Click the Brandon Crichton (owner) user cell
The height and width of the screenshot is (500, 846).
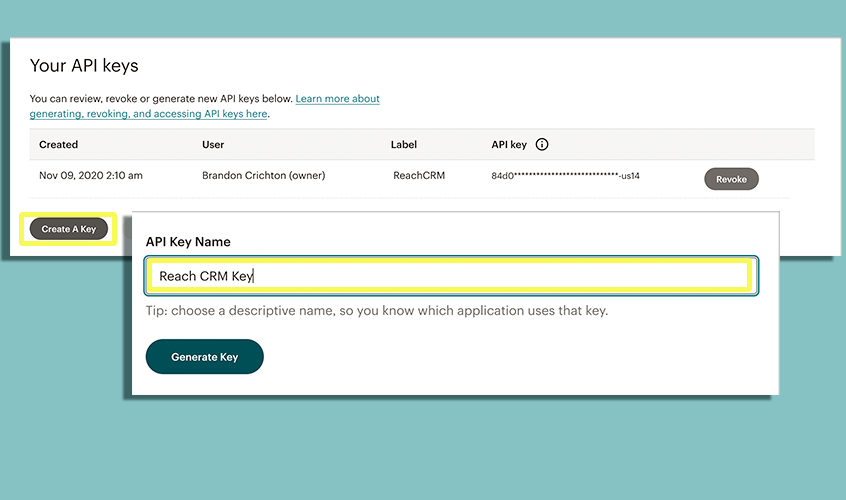tap(263, 176)
